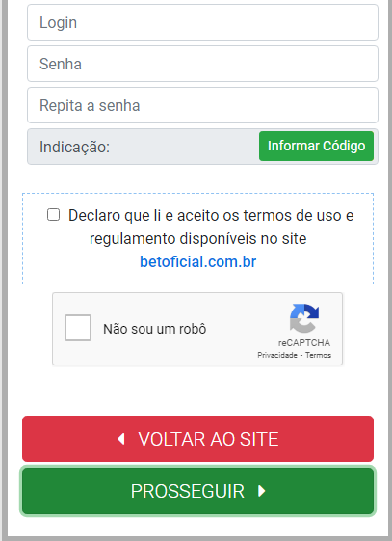The width and height of the screenshot is (392, 541).
Task: Click the reCAPTCHA logo icon
Action: tap(304, 318)
